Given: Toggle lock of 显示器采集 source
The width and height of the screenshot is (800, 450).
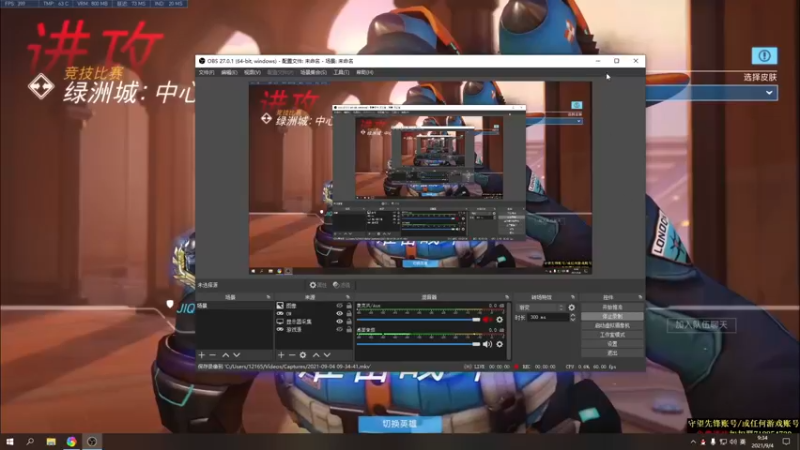Looking at the screenshot, I should (x=349, y=321).
